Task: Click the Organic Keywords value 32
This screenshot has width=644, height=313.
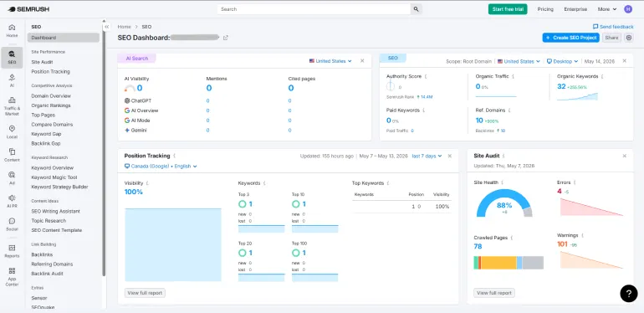Action: [561, 86]
